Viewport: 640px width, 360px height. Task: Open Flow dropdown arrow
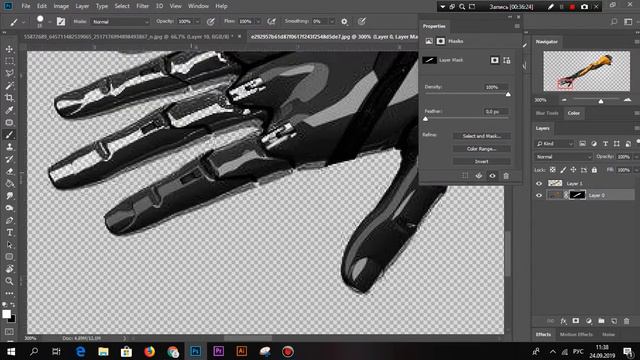[x=258, y=22]
